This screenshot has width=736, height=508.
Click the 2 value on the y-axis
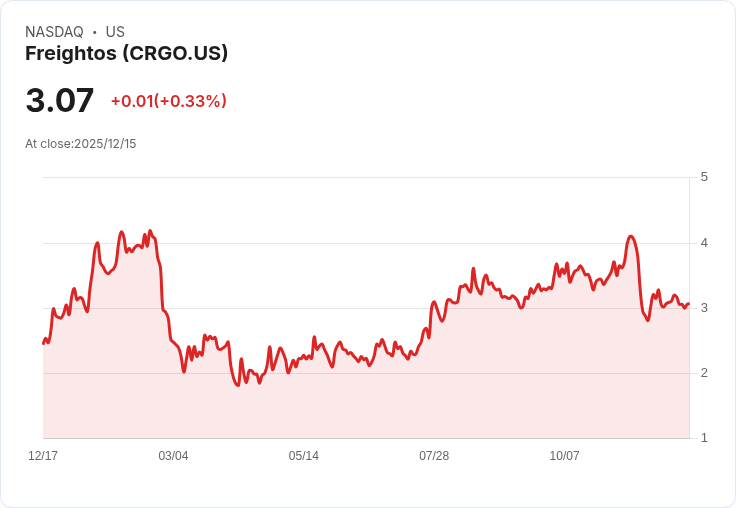[x=704, y=373]
